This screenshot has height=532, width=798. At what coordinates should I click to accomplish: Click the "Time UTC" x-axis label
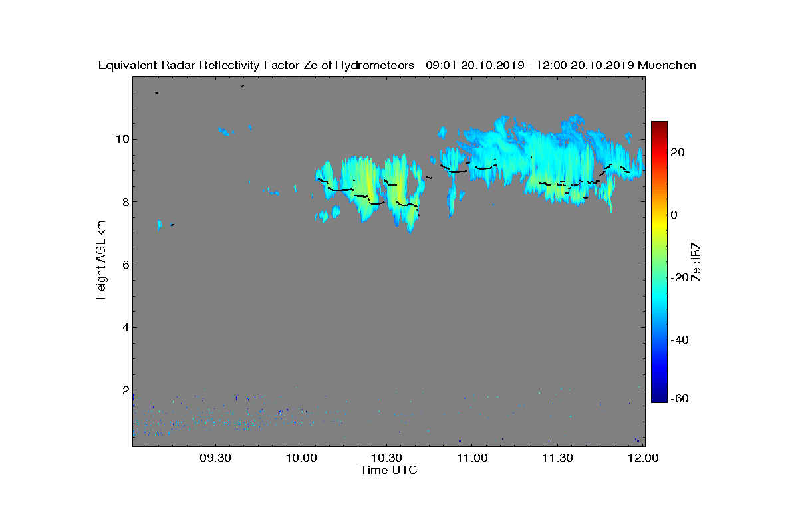[x=388, y=470]
